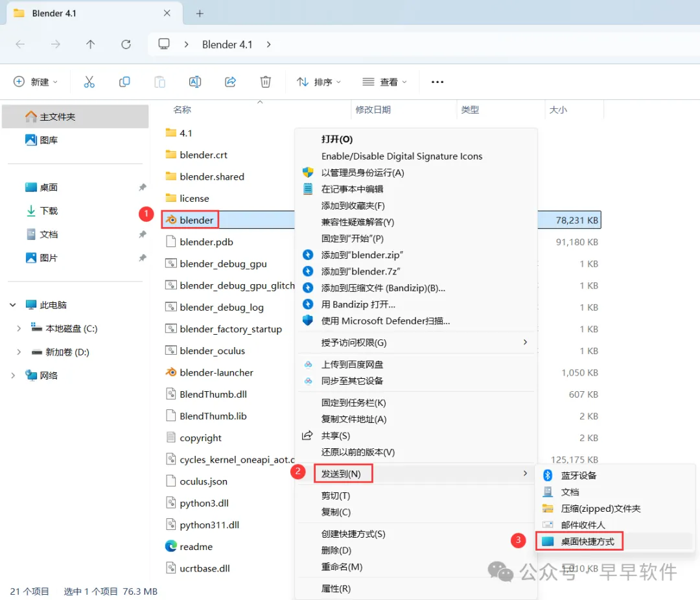Viewport: 700px width, 600px height.
Task: Open Gallery (图库) in sidebar
Action: click(x=41, y=140)
